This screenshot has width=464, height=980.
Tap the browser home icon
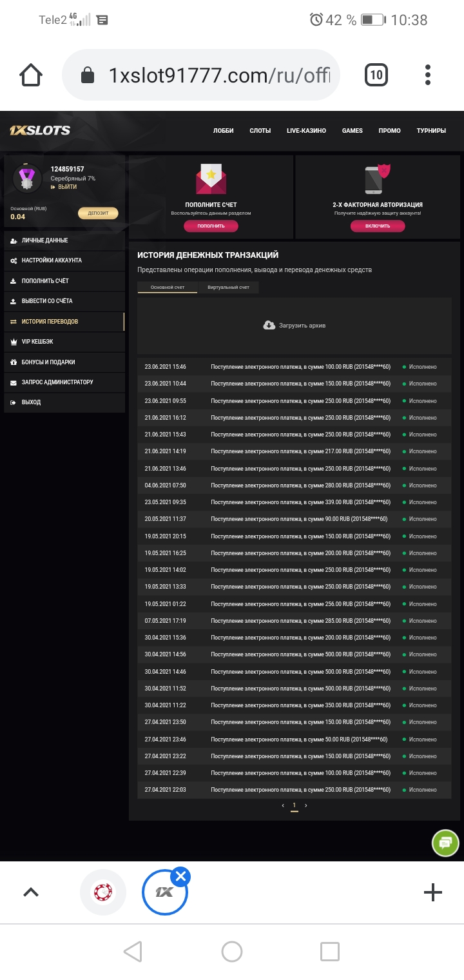[x=30, y=74]
